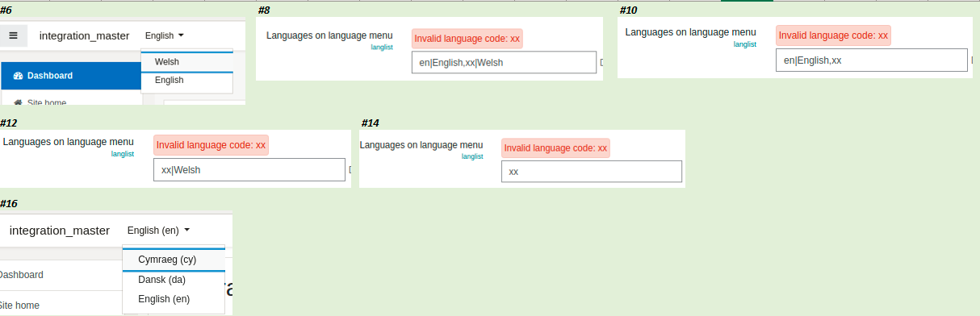
Task: Click the integration_master title beside the hamburger icon
Action: (84, 35)
